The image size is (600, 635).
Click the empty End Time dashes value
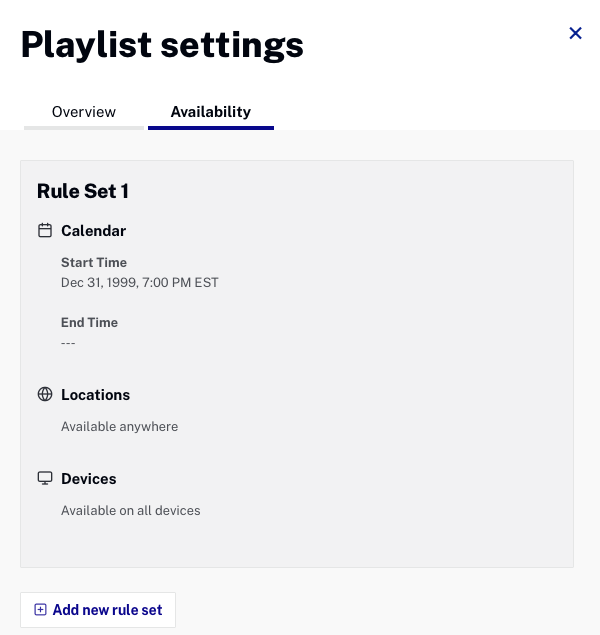point(68,343)
